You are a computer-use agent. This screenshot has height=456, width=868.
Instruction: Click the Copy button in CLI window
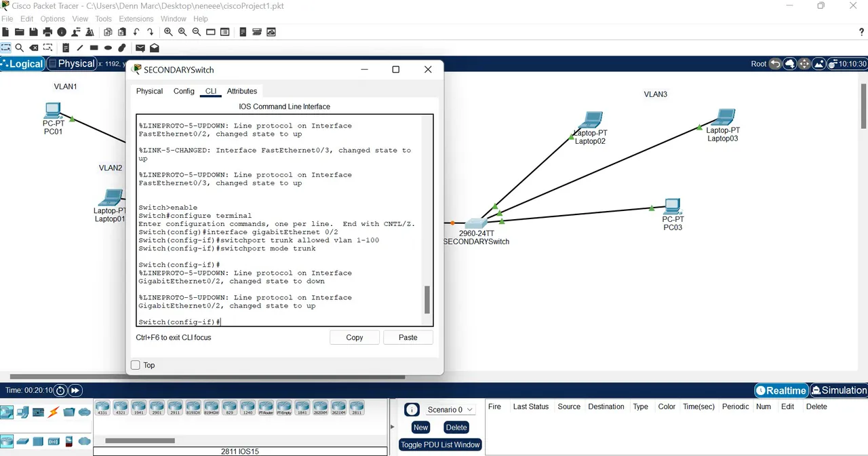click(355, 337)
